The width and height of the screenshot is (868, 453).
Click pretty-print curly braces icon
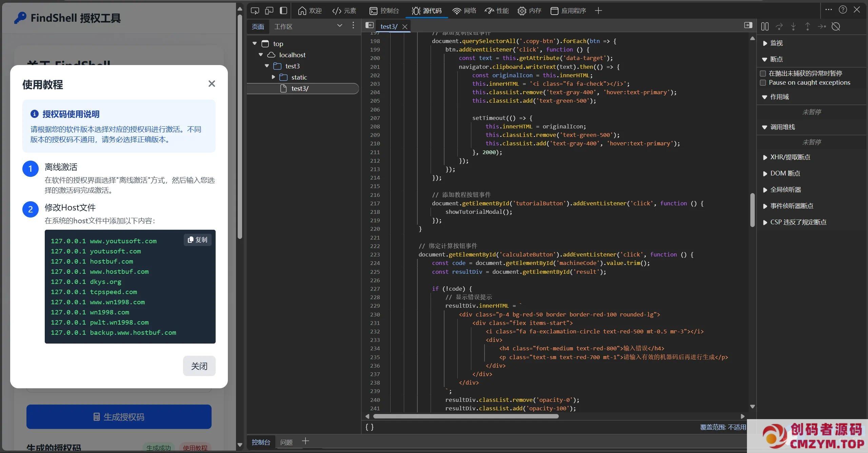coord(370,427)
